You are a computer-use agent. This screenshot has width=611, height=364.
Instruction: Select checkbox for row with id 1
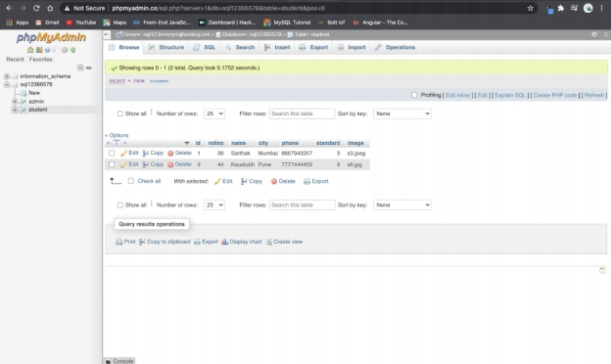point(112,153)
